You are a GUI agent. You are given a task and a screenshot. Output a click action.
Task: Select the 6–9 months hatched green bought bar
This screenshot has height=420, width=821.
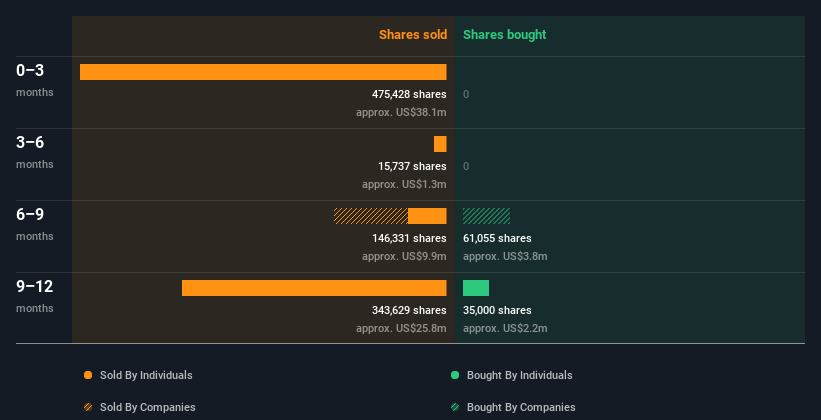tap(486, 216)
